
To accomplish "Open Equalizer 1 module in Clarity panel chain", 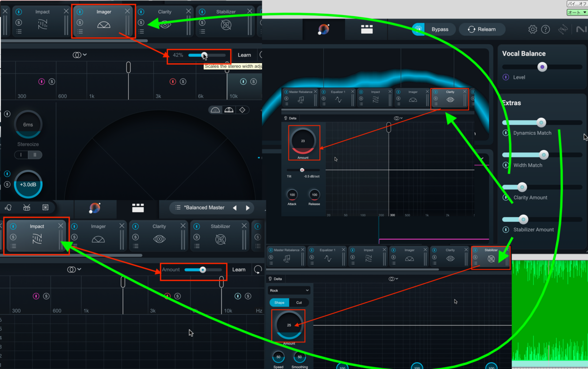I will coord(338,98).
